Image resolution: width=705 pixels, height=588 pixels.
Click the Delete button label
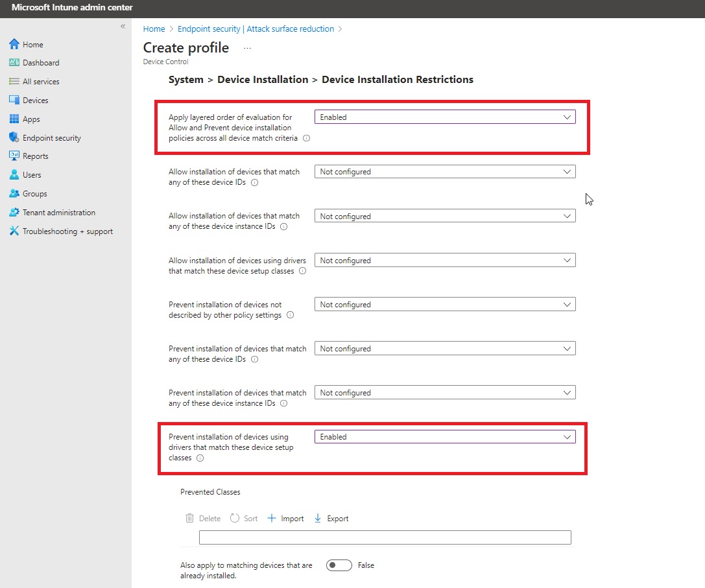210,519
